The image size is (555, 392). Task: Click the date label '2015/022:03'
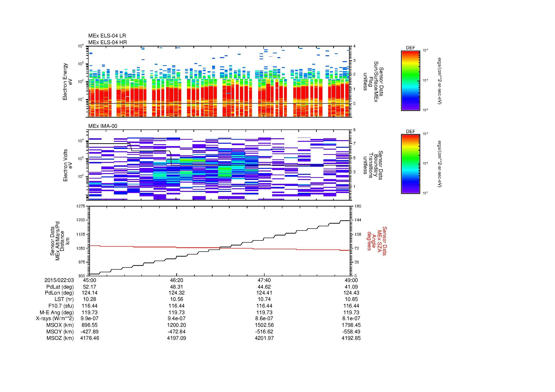coord(59,280)
